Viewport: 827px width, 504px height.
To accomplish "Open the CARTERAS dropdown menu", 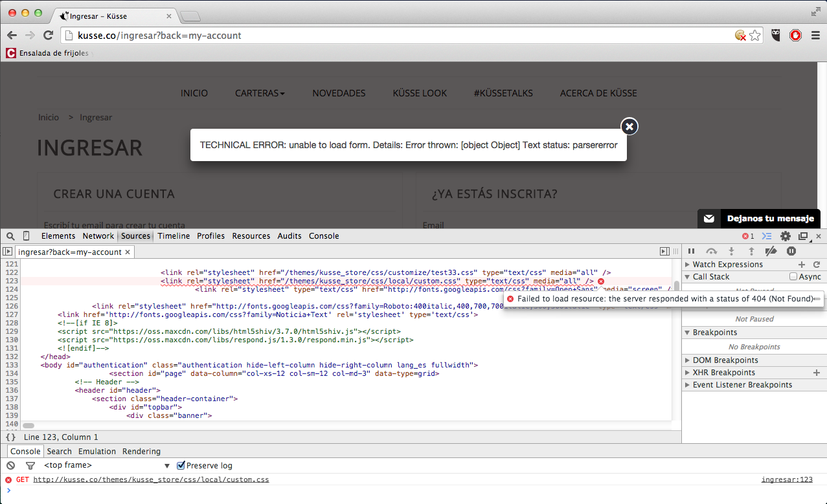I will (260, 93).
